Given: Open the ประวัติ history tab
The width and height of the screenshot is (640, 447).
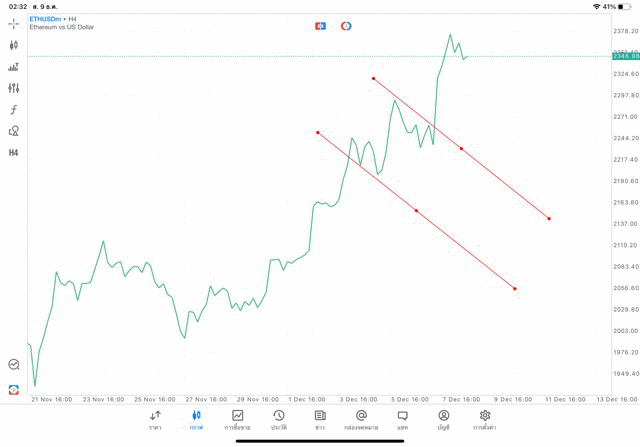Looking at the screenshot, I should [x=278, y=420].
